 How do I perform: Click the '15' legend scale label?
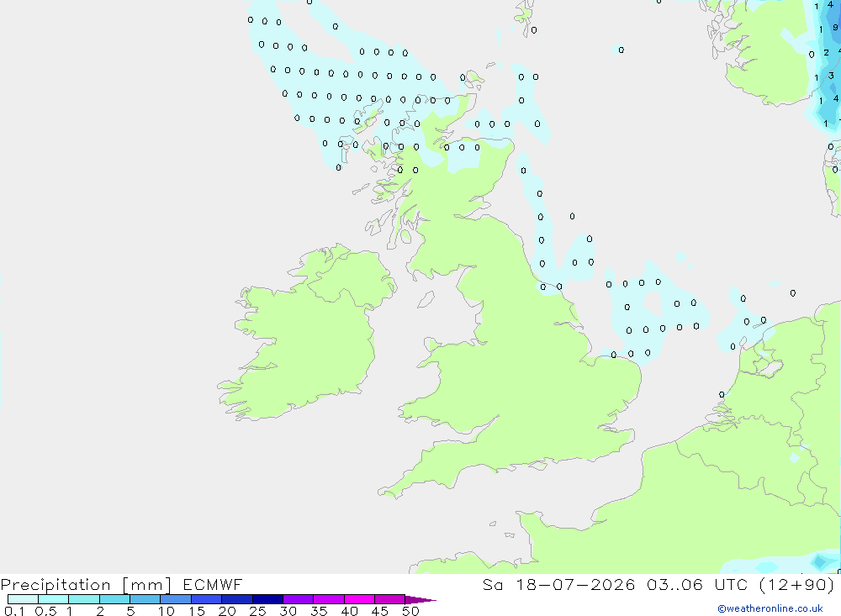tap(197, 611)
